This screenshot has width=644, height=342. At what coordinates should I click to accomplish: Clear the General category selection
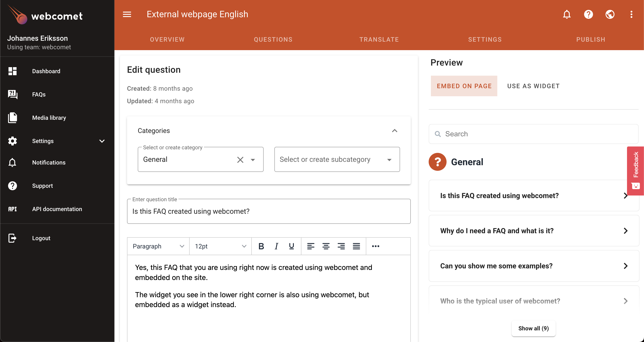(240, 160)
